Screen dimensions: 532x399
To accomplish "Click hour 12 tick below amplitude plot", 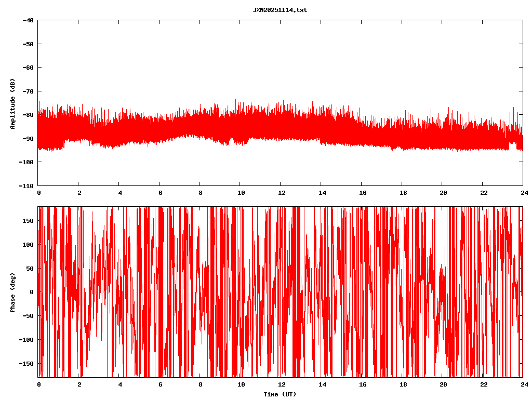I will tap(281, 192).
